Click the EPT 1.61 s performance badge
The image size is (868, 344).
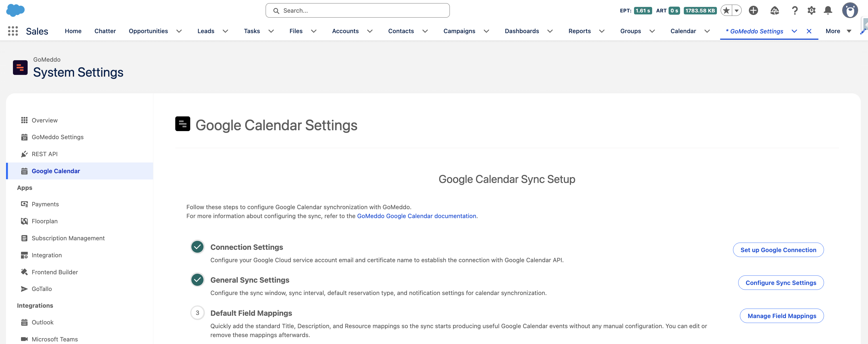643,10
